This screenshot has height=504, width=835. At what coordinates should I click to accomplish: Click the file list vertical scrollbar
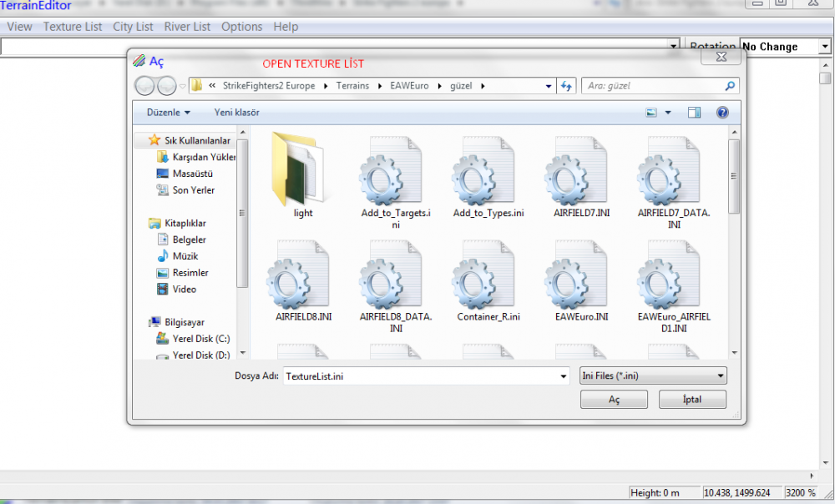pos(734,175)
